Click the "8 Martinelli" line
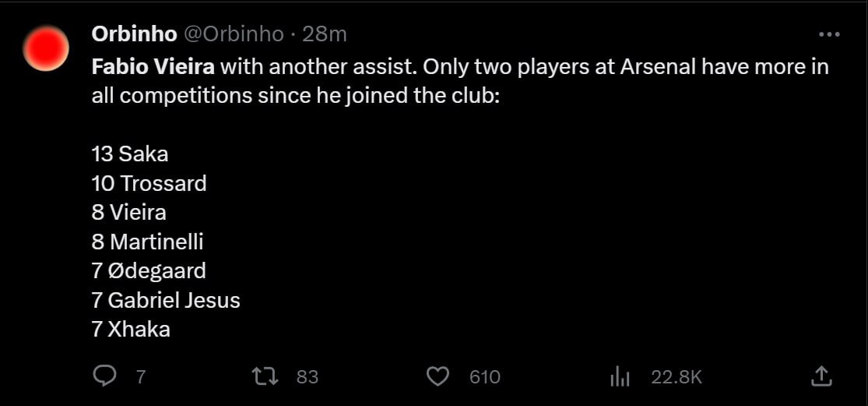 click(x=147, y=242)
